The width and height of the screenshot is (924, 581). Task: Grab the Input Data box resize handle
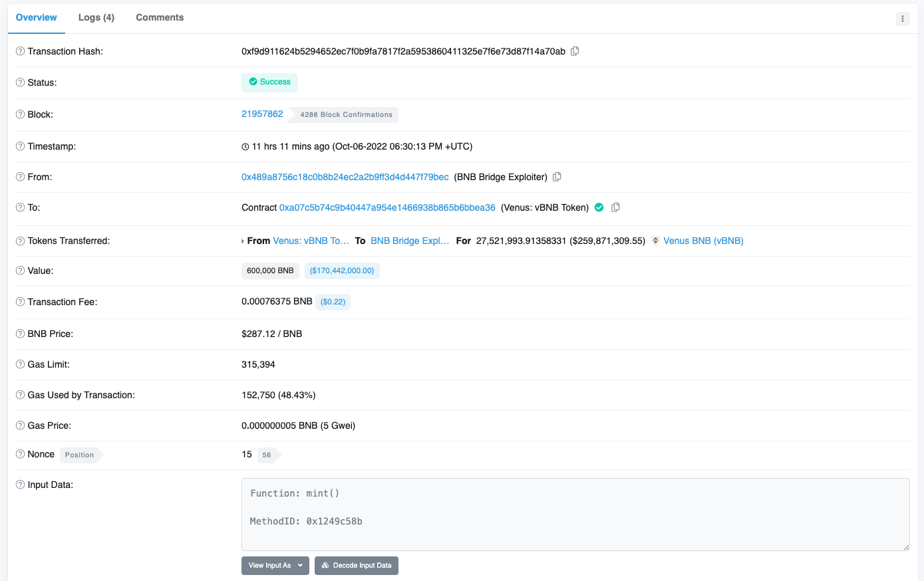click(x=905, y=546)
